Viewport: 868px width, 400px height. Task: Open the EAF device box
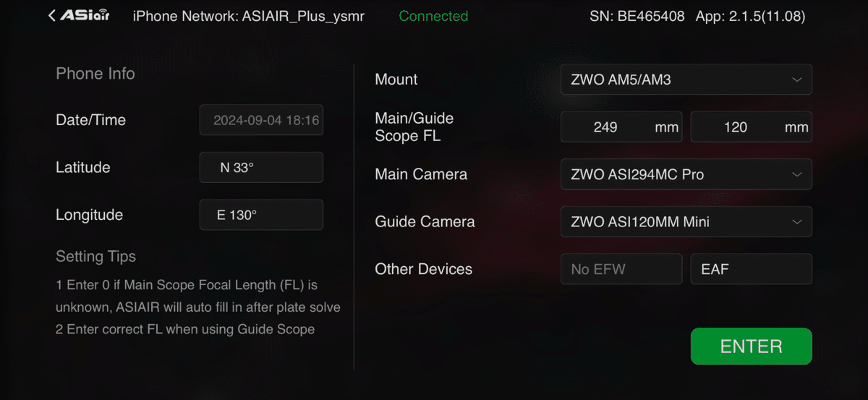coord(752,269)
